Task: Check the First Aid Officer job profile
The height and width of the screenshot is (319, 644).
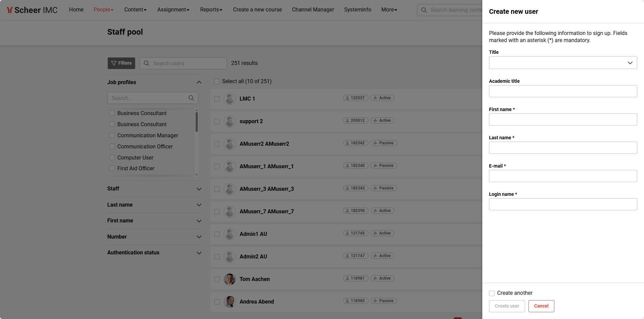Action: 112,168
